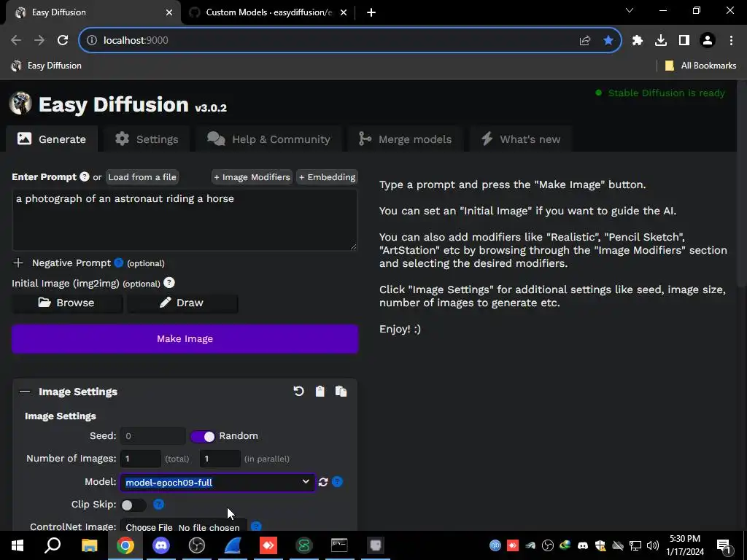Click the Windows Start button
The image size is (747, 560).
click(18, 545)
